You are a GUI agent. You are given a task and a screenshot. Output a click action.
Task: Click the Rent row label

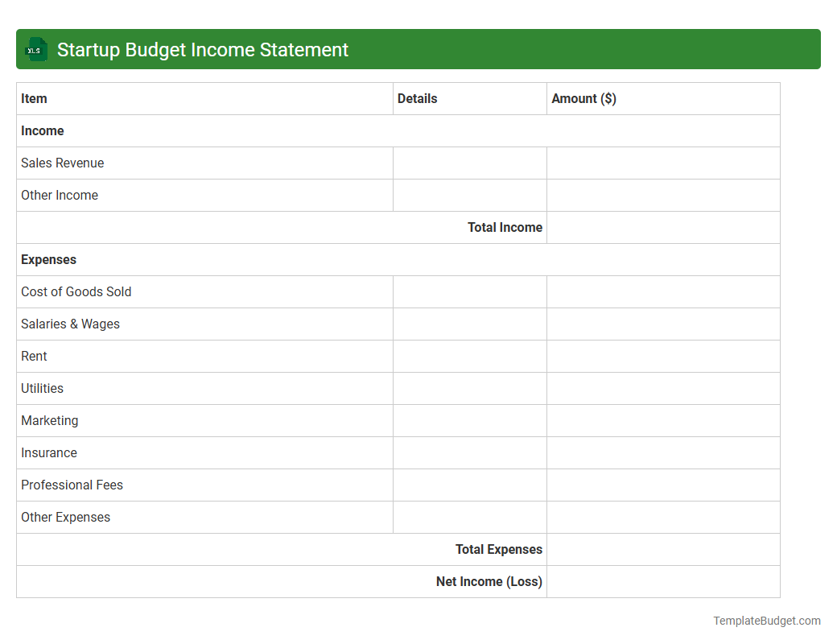pos(34,356)
